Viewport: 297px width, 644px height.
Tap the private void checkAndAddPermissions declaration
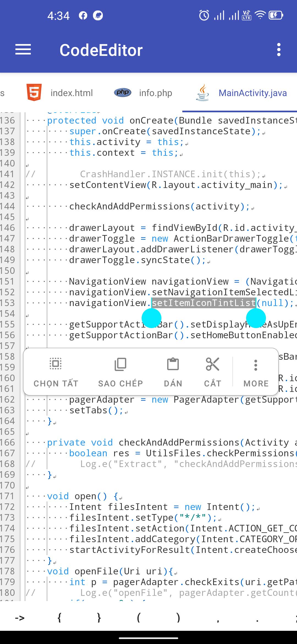(172, 442)
